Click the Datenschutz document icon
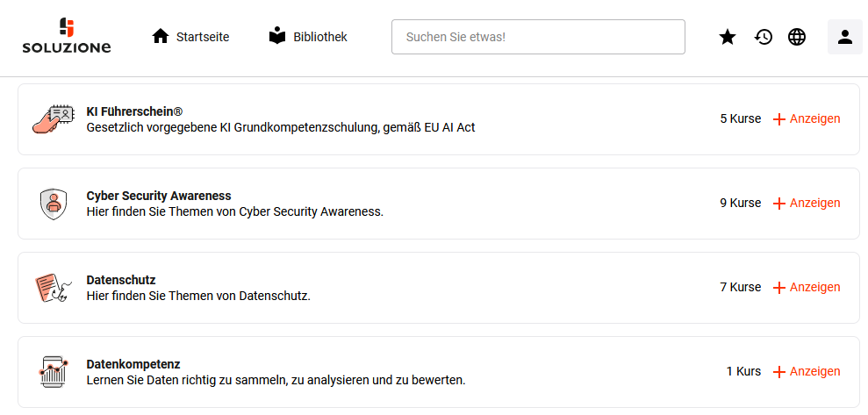868x415 pixels. [52, 288]
